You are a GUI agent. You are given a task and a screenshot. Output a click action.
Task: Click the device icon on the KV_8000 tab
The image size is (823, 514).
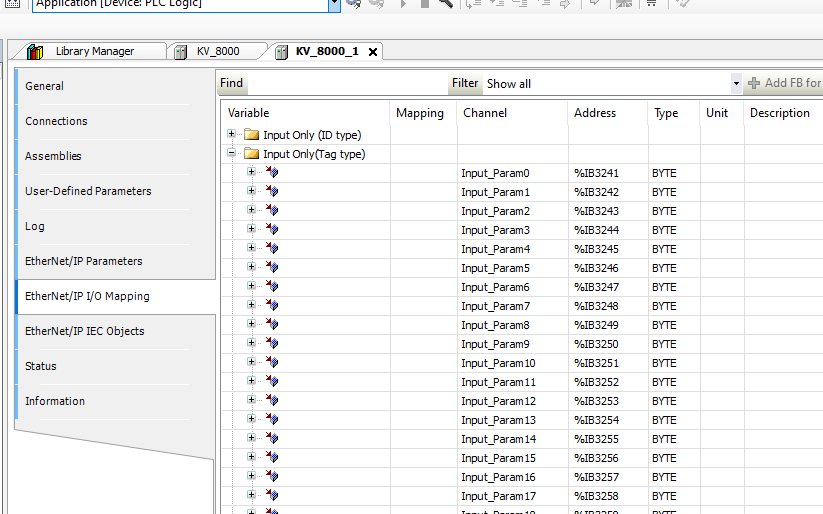point(181,52)
